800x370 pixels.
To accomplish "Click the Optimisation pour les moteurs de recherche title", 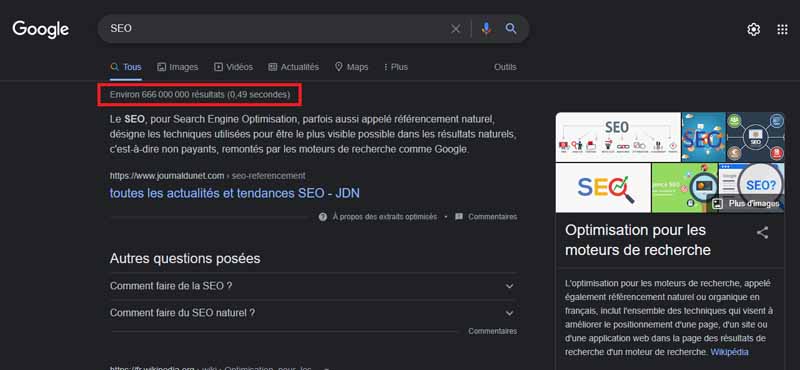I will (x=638, y=240).
